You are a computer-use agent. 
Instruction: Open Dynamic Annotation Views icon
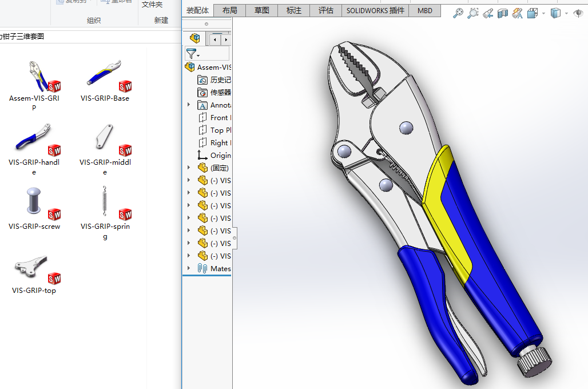point(518,14)
